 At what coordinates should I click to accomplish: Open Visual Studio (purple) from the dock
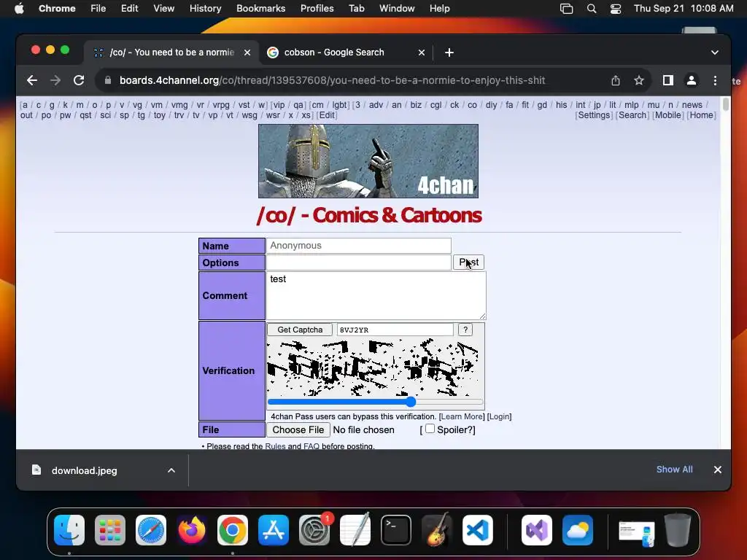point(537,530)
